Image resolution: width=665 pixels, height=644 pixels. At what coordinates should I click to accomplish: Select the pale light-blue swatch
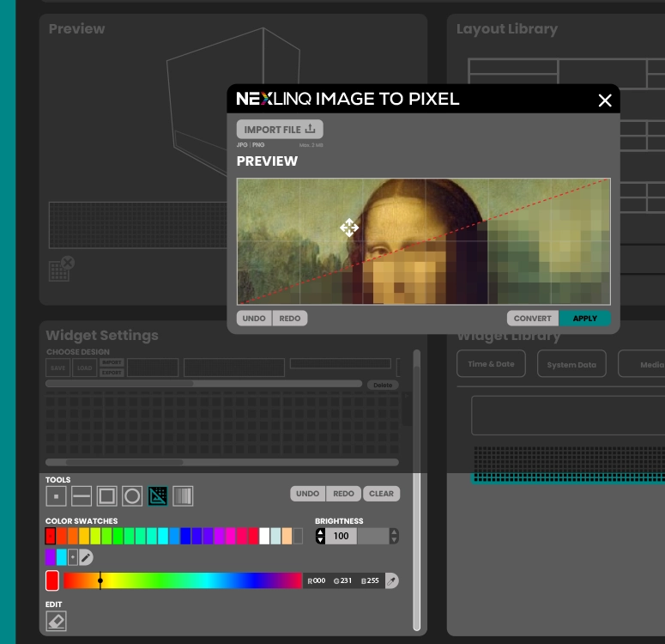[275, 536]
